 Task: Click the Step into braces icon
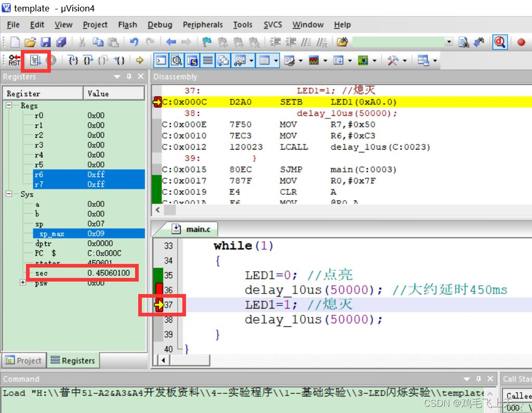(x=73, y=60)
